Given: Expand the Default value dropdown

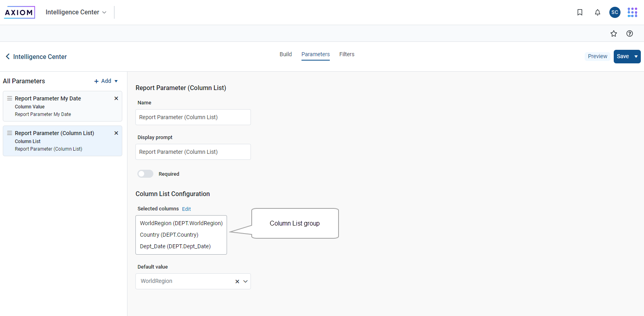Looking at the screenshot, I should [x=246, y=281].
